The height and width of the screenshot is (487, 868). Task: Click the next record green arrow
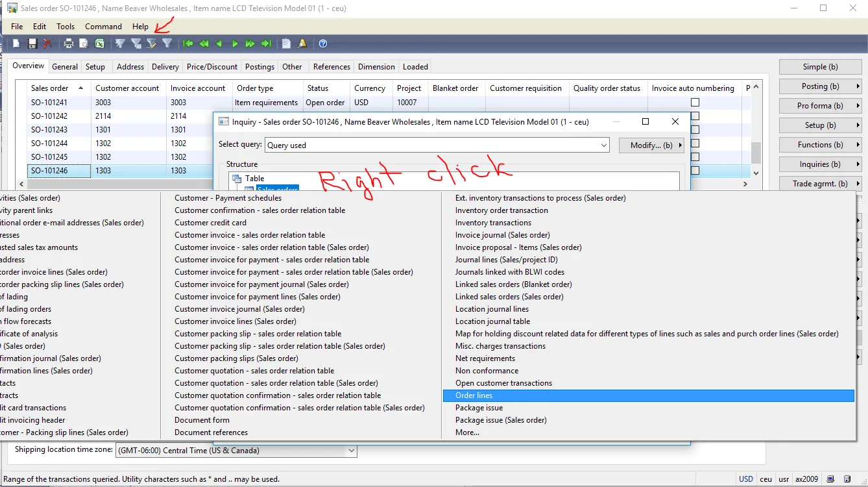pos(235,44)
